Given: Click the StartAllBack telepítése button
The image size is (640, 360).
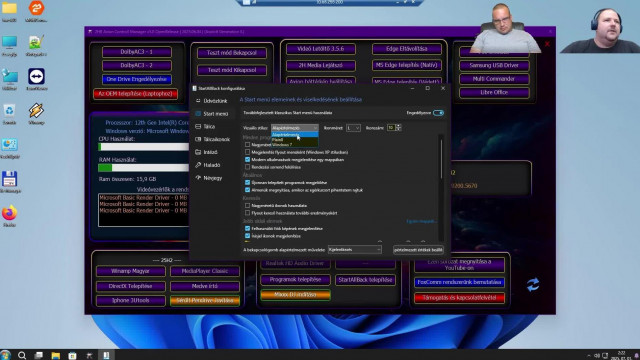Looking at the screenshot, I should 365,280.
